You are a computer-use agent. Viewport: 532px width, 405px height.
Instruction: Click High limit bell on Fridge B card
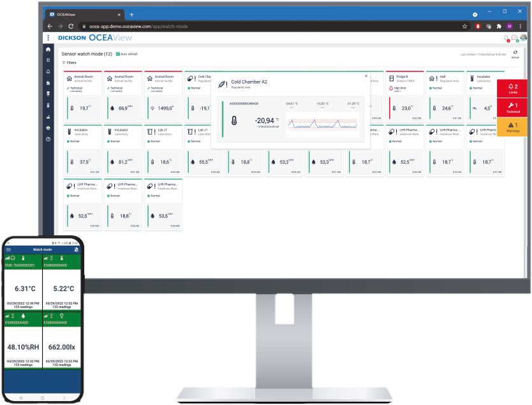[x=391, y=88]
